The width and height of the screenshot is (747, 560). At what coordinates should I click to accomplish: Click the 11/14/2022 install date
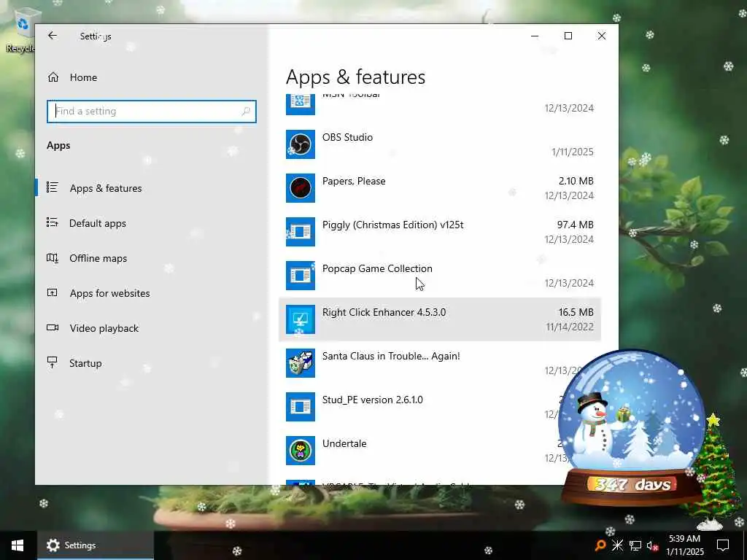pyautogui.click(x=570, y=327)
